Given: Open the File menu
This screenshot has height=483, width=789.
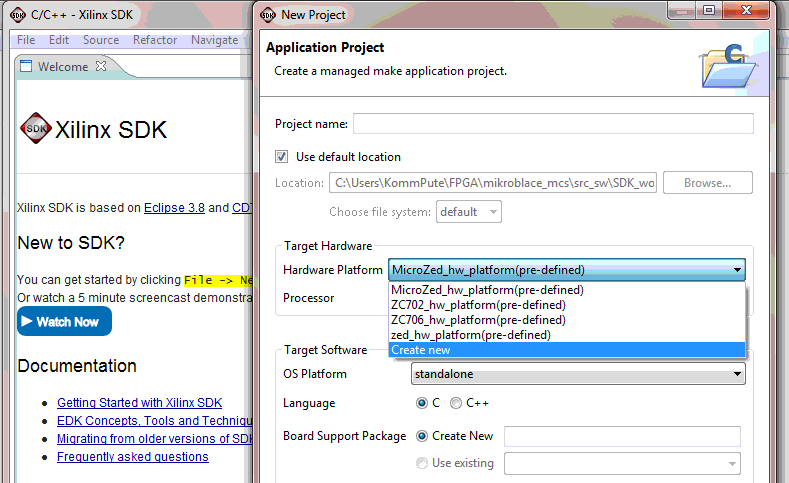Looking at the screenshot, I should (x=26, y=40).
